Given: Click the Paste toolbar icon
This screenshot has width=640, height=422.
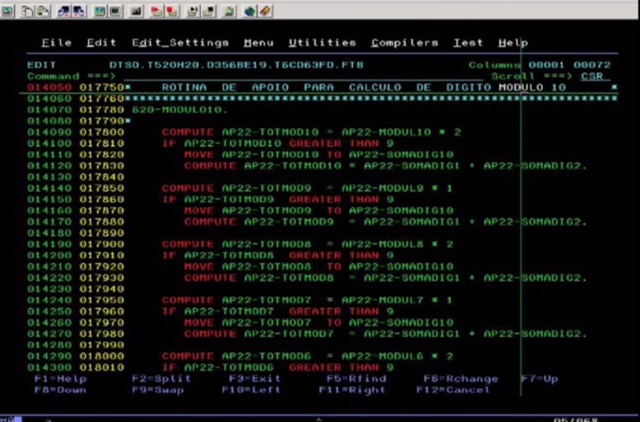Looking at the screenshot, I should [x=43, y=11].
